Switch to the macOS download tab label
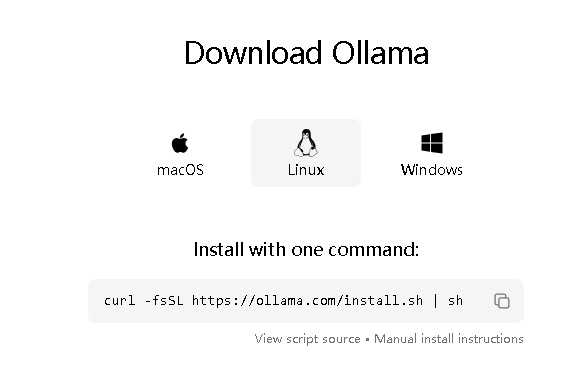The height and width of the screenshot is (379, 574). click(x=180, y=170)
